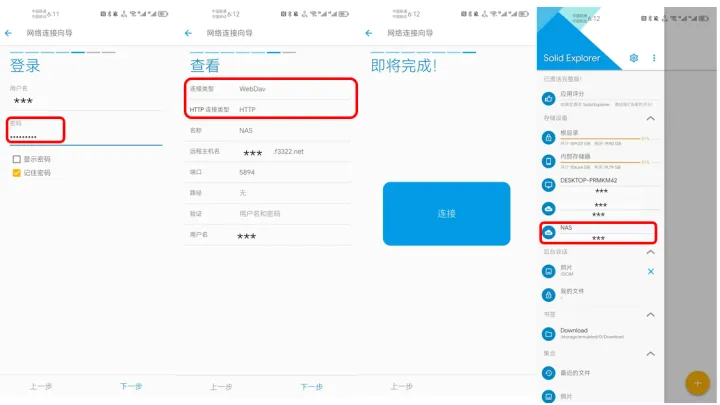720x405 pixels.
Task: Open Solid Explorer settings gear
Action: [633, 58]
